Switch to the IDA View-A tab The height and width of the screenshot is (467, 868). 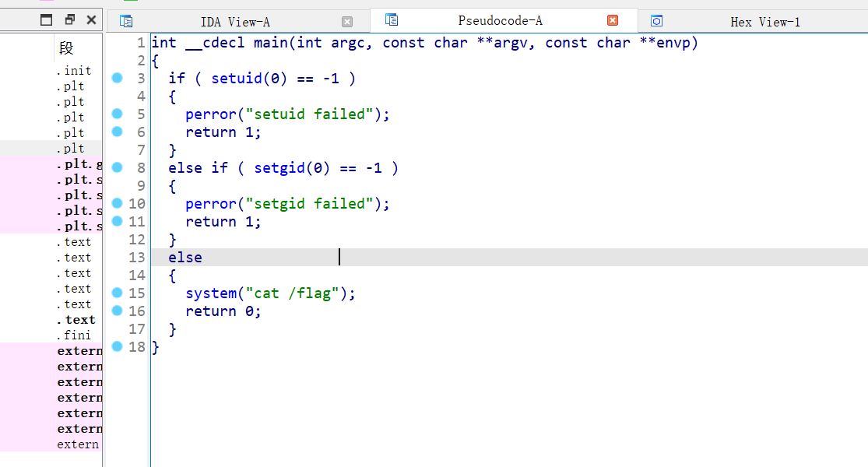(235, 22)
